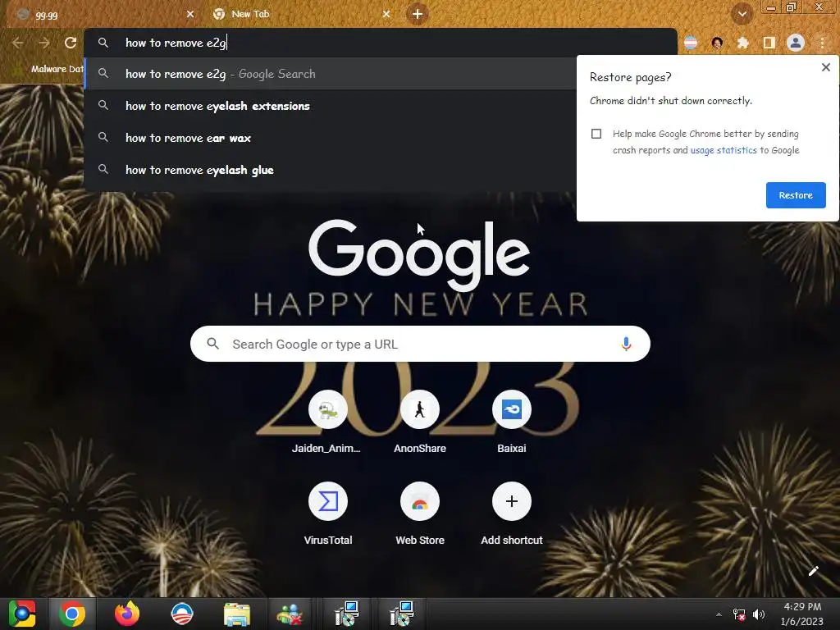The height and width of the screenshot is (630, 840).
Task: Open the Web Store shortcut
Action: pyautogui.click(x=420, y=514)
